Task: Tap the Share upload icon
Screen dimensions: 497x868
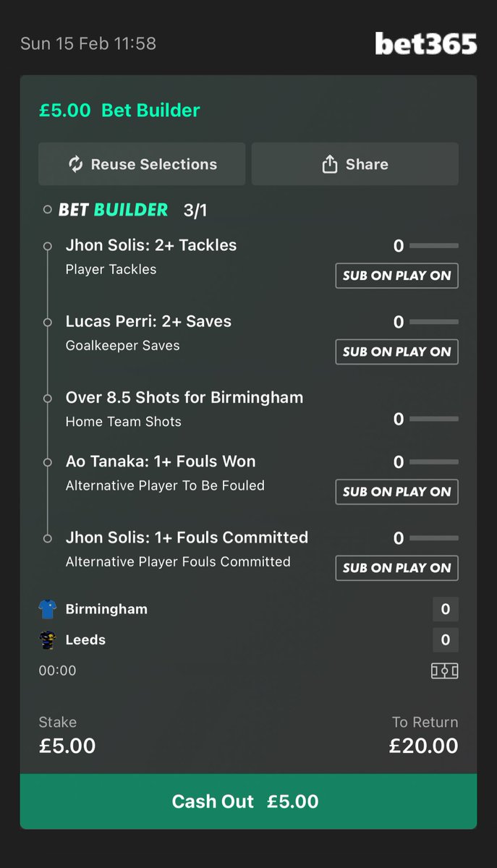Action: pyautogui.click(x=330, y=164)
